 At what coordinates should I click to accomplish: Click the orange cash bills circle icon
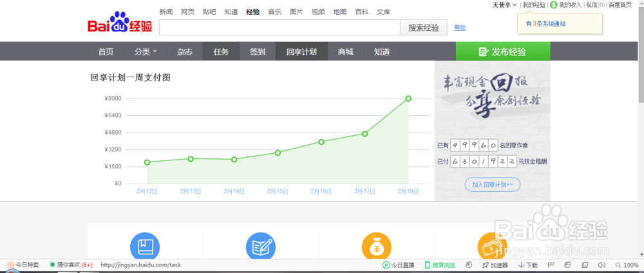point(493,247)
